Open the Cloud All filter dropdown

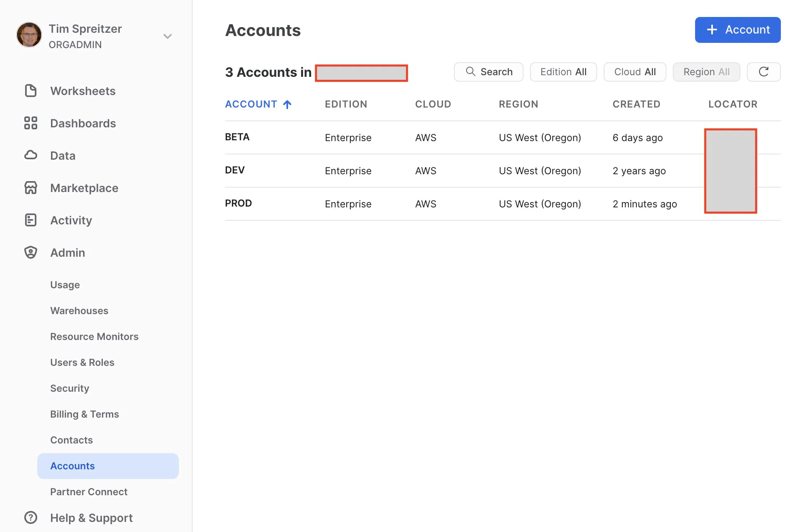[635, 72]
